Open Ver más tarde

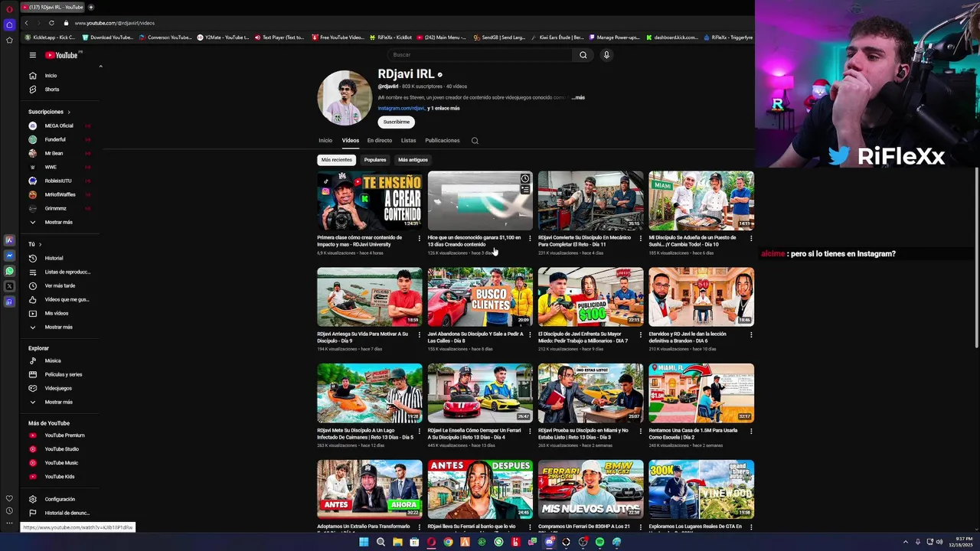click(x=60, y=286)
